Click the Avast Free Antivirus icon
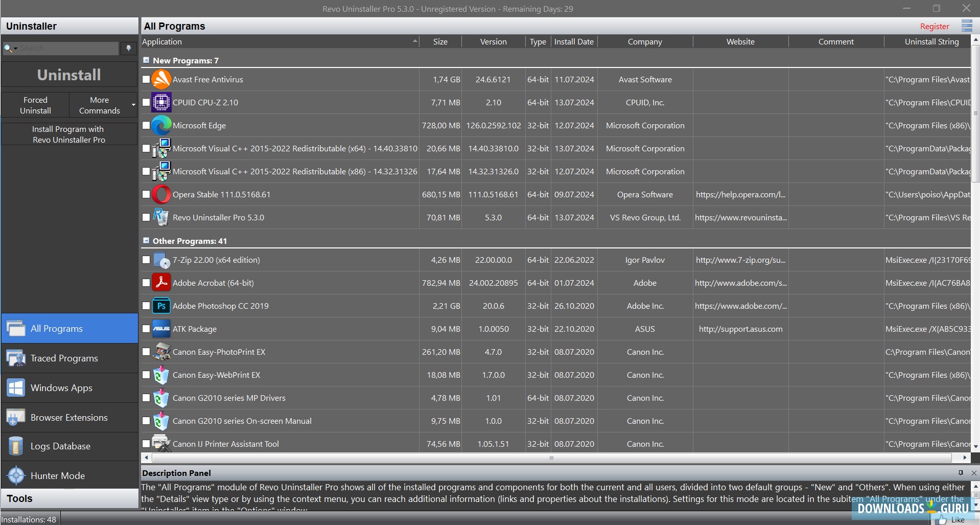The width and height of the screenshot is (980, 525). click(x=161, y=79)
